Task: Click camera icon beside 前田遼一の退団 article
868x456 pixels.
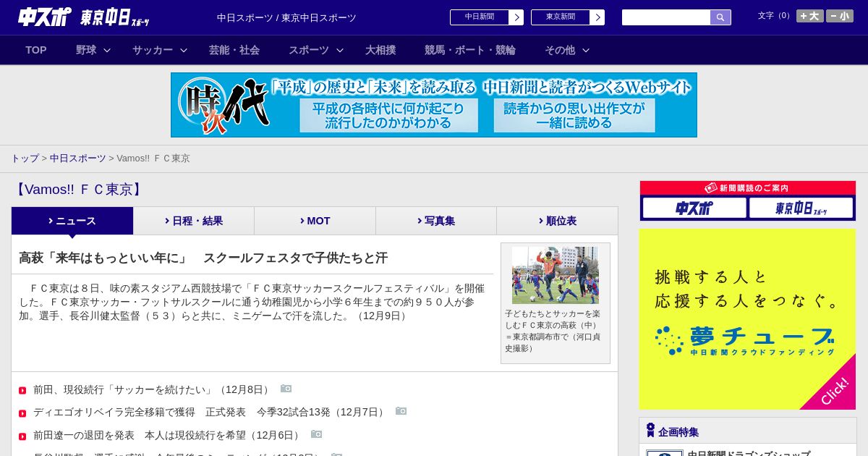Action: coord(317,434)
